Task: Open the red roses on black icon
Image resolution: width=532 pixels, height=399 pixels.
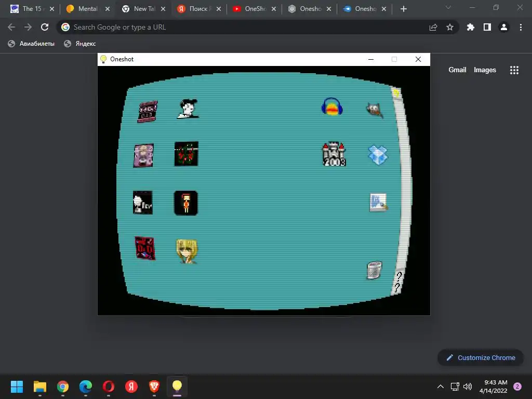Action: coord(187,154)
